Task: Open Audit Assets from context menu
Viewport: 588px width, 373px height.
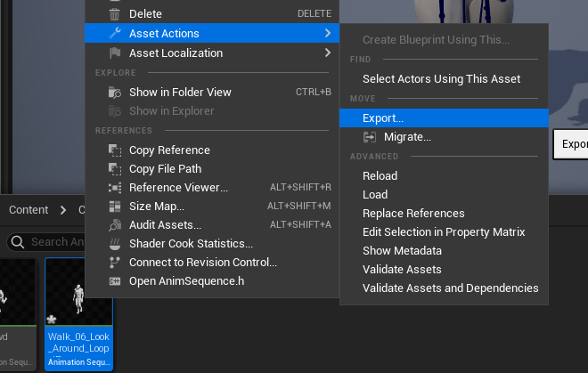Action: [165, 224]
